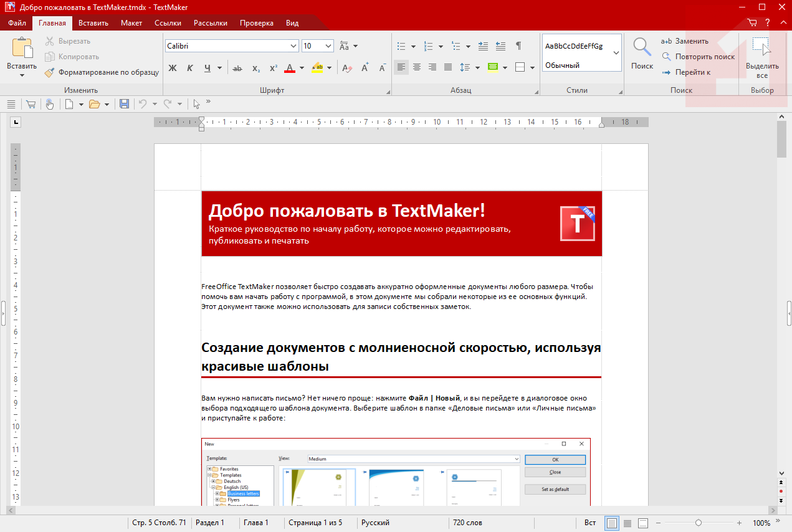Toggle paragraph marks ¶ display
The height and width of the screenshot is (532, 792).
coord(518,46)
